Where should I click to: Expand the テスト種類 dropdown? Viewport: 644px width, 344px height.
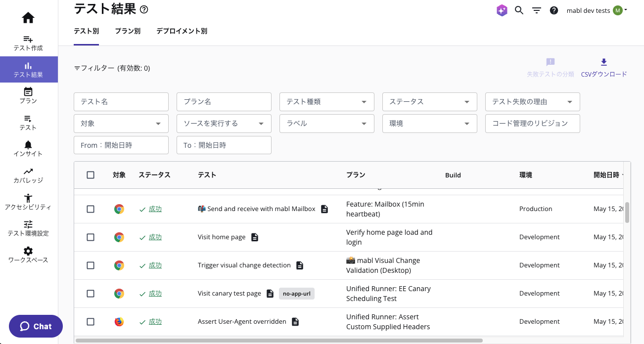click(x=326, y=102)
